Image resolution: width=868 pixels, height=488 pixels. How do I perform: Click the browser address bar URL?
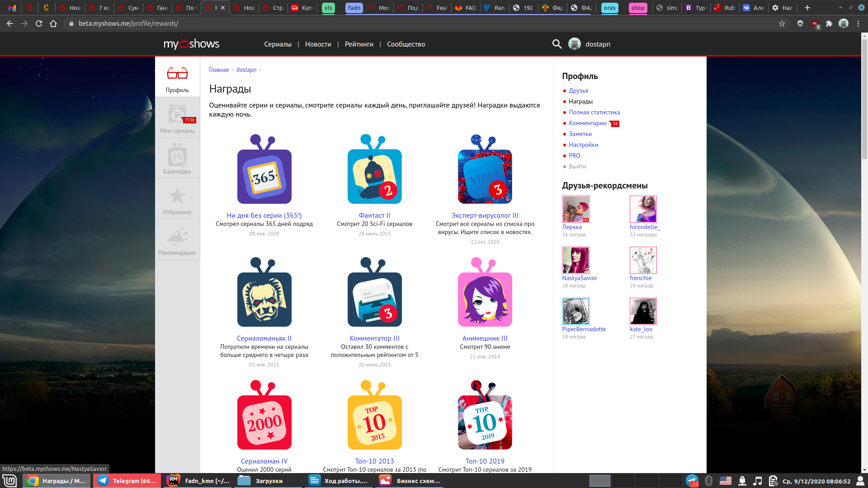[128, 23]
